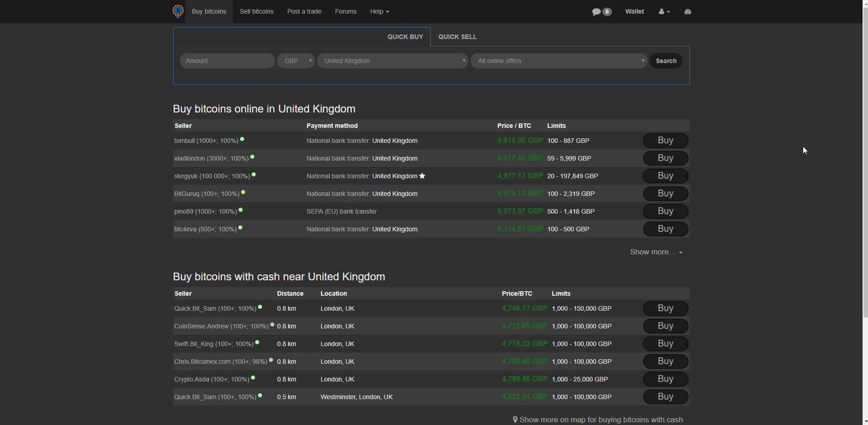Click the 5,073.97 GBP price

coord(520,211)
